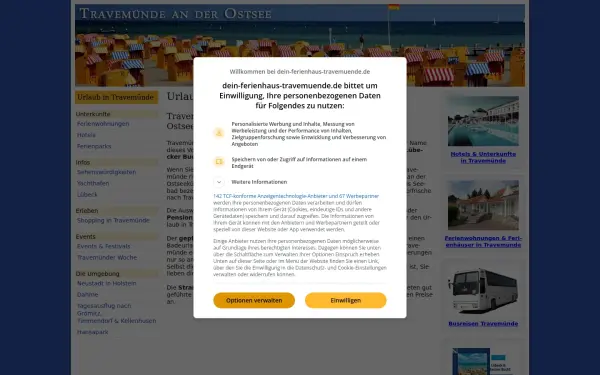
Task: Click Infos sidebar section heading
Action: coord(116,162)
